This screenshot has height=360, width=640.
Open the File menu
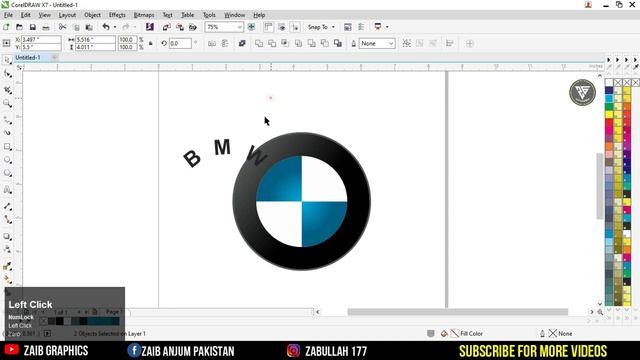pos(8,15)
